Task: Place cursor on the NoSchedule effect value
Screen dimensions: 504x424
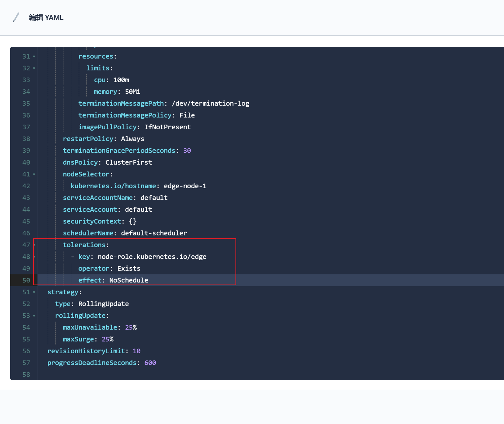Action: click(x=129, y=280)
